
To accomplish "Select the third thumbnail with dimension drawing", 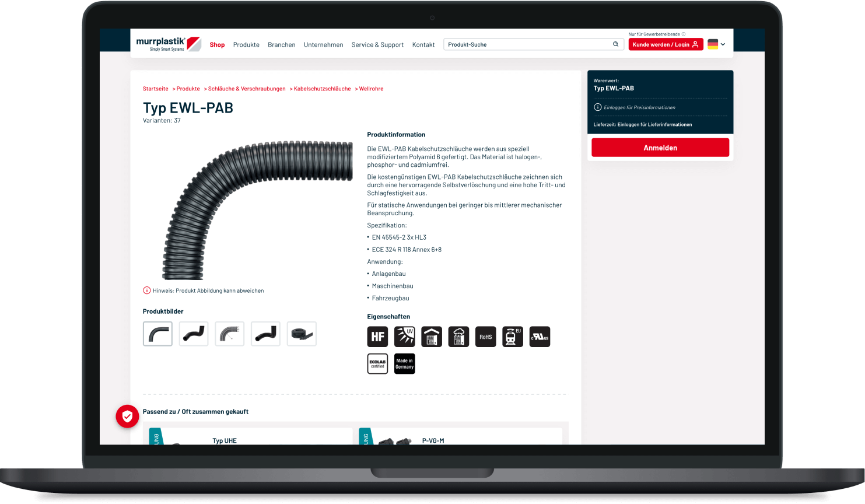I will (x=230, y=334).
